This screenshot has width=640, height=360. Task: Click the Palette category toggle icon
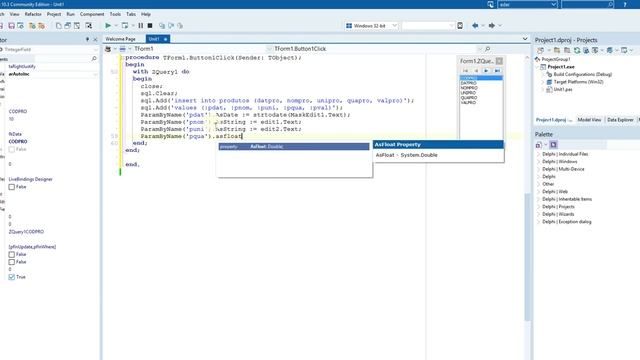click(553, 144)
